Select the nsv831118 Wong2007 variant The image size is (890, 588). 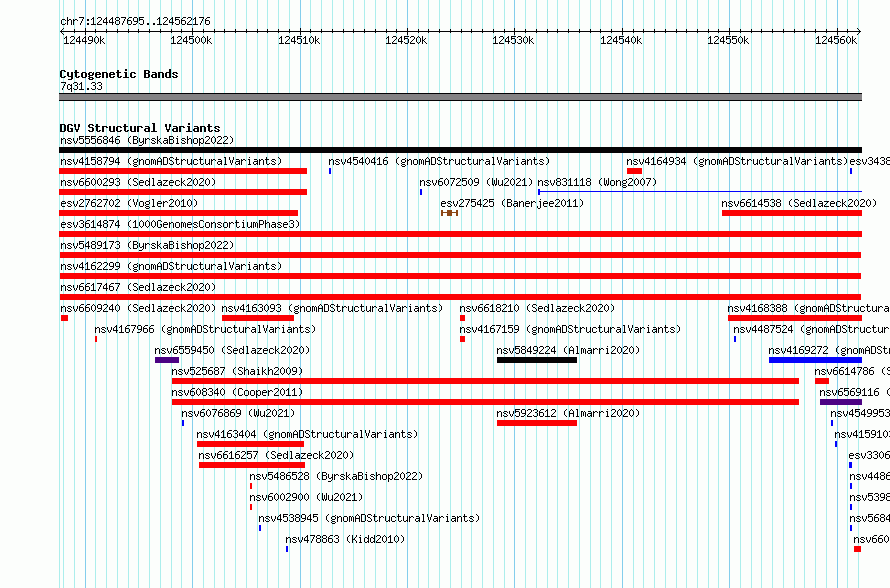coord(597,182)
